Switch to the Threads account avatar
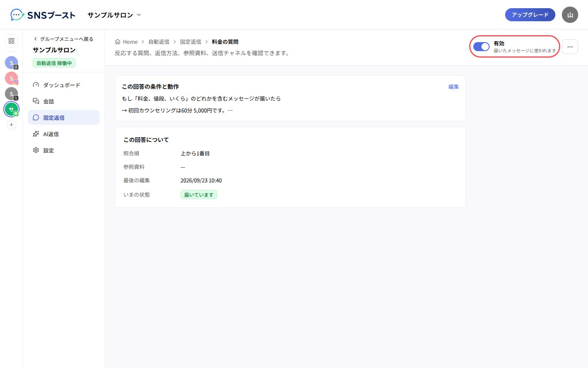Viewport: 588px width, 368px height. click(11, 63)
